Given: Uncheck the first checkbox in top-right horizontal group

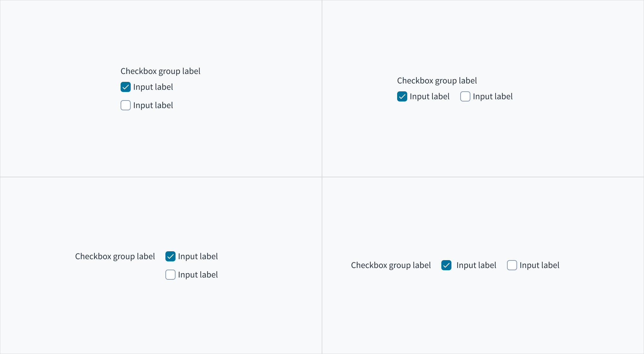Looking at the screenshot, I should 402,96.
